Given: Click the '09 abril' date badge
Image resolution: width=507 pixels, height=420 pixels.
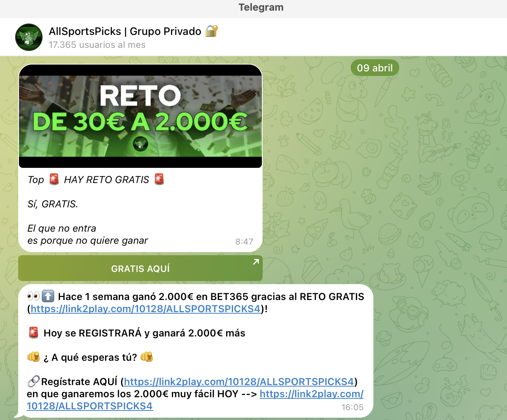Looking at the screenshot, I should pyautogui.click(x=375, y=68).
